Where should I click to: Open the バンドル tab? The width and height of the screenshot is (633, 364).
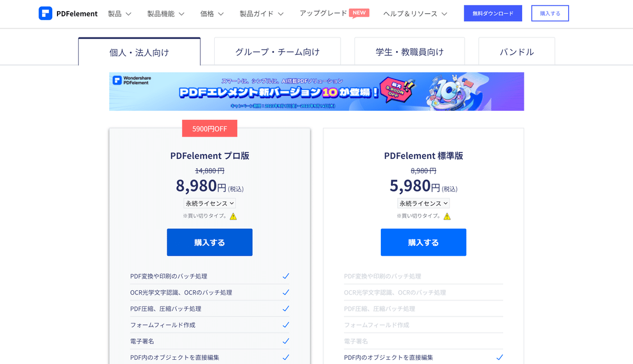[517, 52]
